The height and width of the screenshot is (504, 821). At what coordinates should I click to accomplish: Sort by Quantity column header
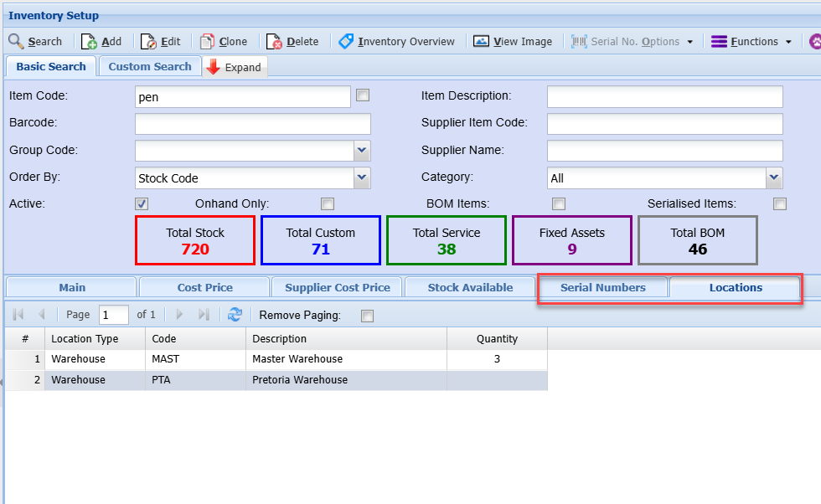pos(497,338)
